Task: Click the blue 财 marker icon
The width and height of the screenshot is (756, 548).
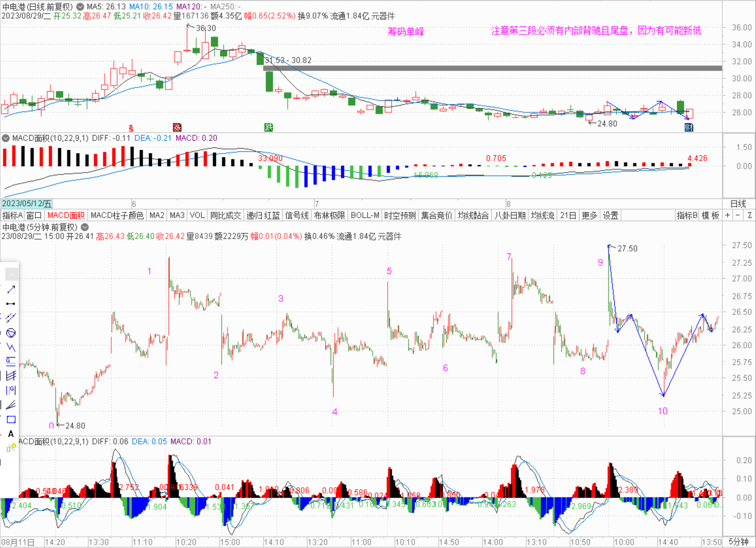Action: coord(688,127)
